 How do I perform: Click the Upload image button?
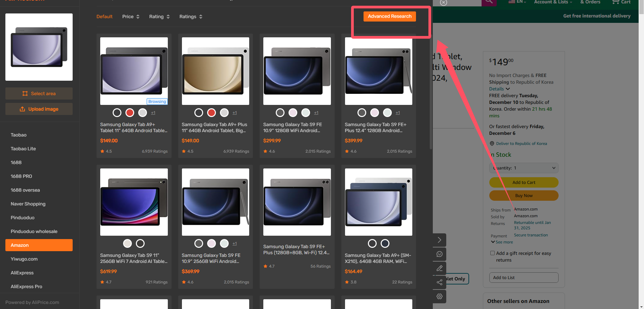point(39,109)
